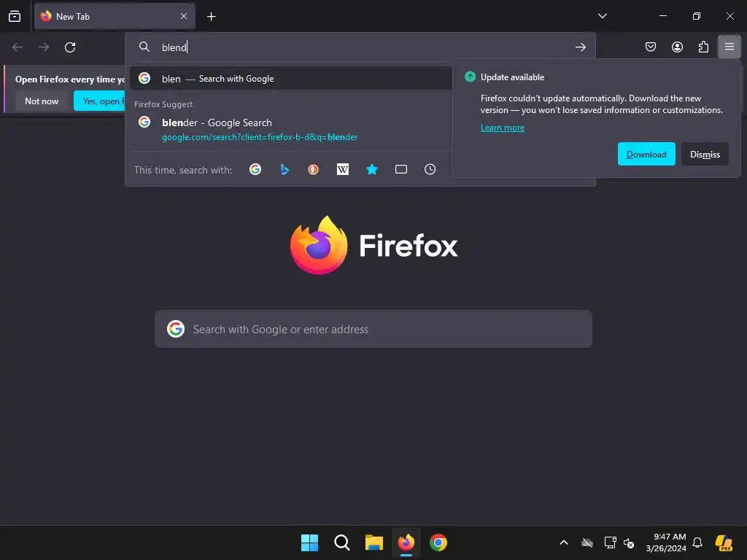Reload the current page

[70, 47]
